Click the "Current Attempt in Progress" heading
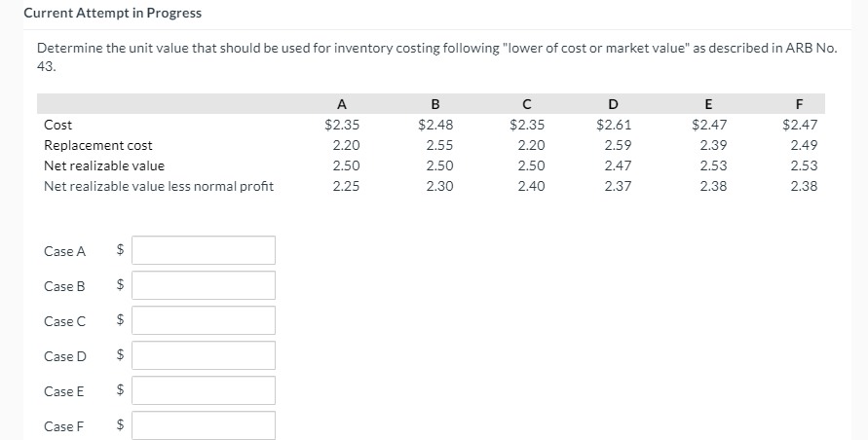The width and height of the screenshot is (868, 440). tap(113, 13)
